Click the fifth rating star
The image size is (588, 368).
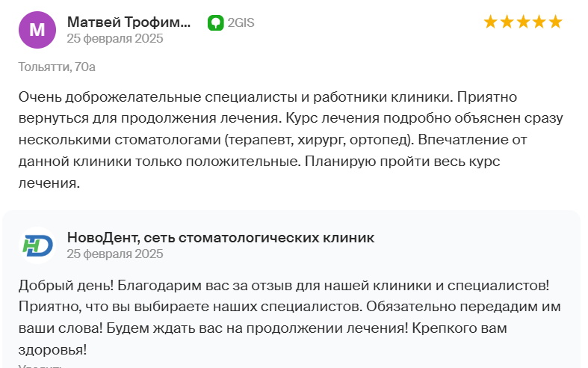[555, 22]
